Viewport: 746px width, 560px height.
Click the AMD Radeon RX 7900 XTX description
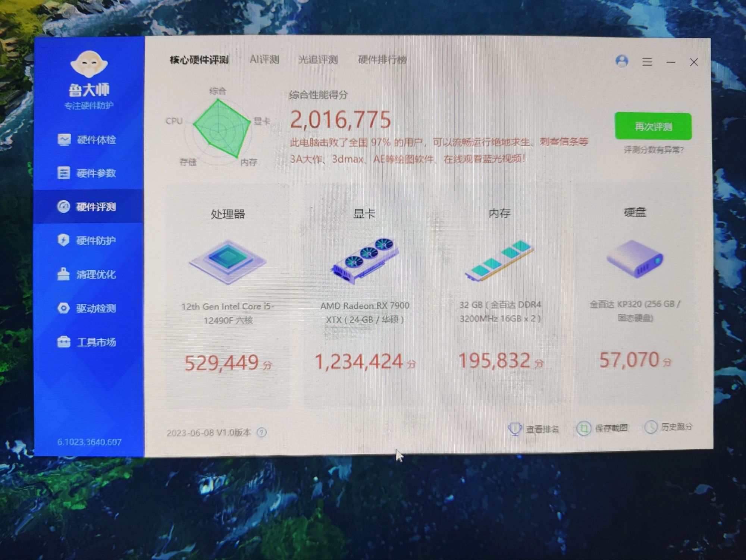point(365,312)
